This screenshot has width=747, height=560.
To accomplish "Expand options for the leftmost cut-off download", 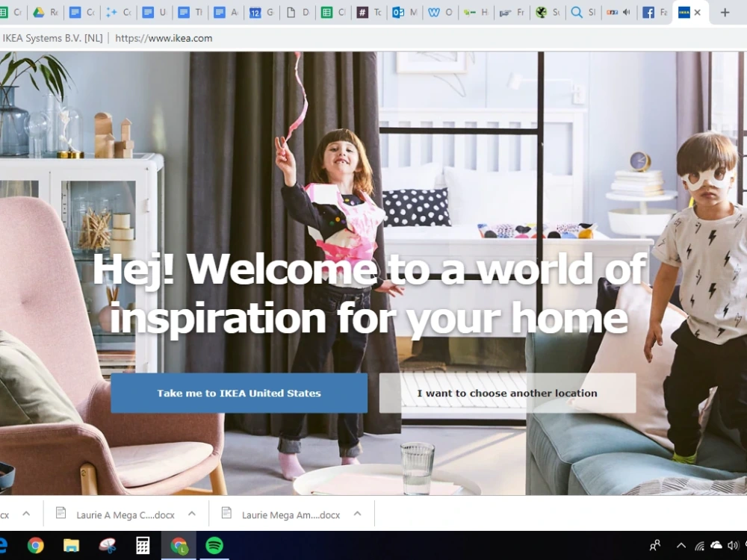I will coord(26,514).
